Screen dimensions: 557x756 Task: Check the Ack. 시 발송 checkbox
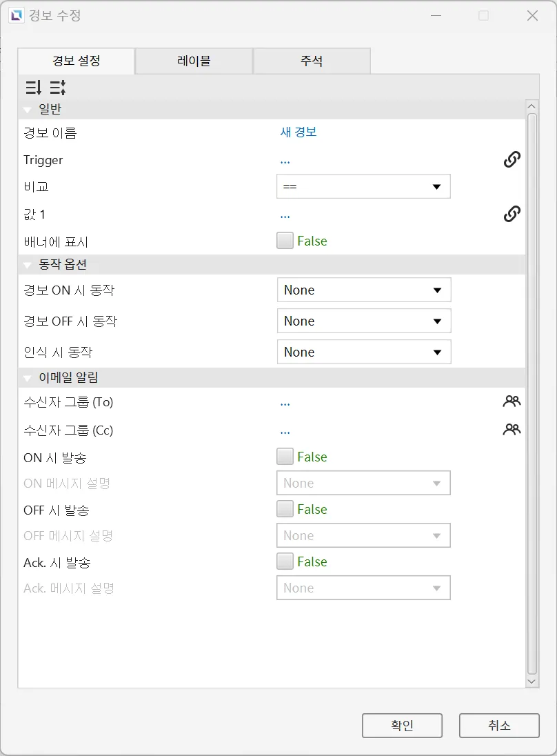(x=285, y=561)
